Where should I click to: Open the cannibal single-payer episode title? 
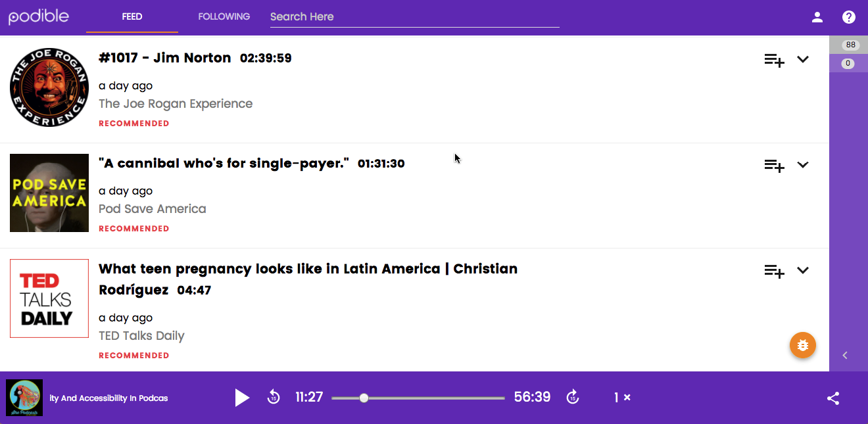tap(224, 163)
